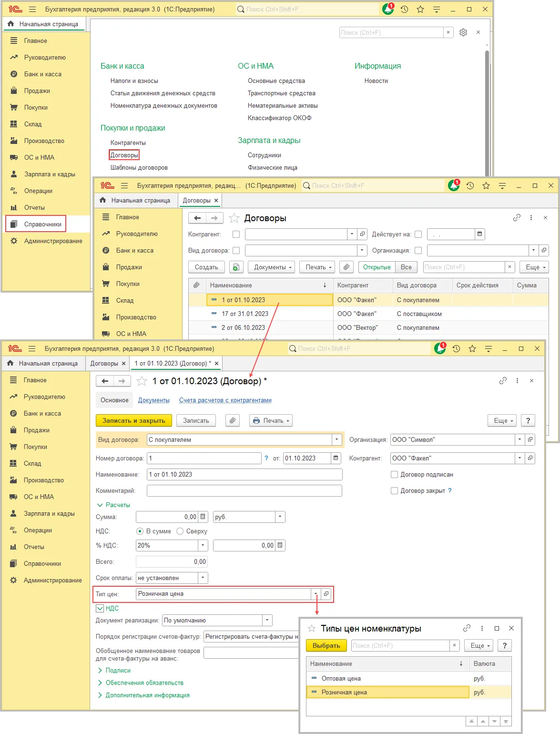Enable Организация filter checkbox

pyautogui.click(x=418, y=251)
